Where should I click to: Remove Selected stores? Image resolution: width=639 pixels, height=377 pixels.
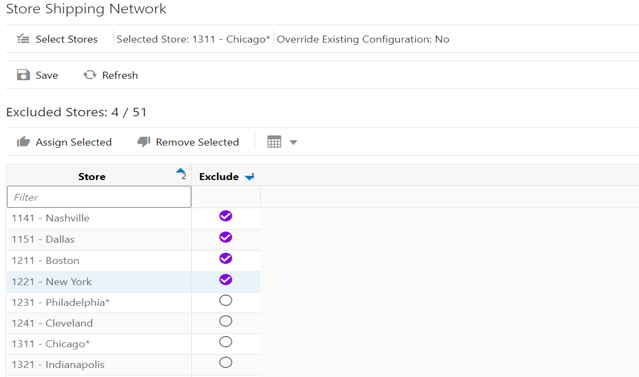coord(188,142)
